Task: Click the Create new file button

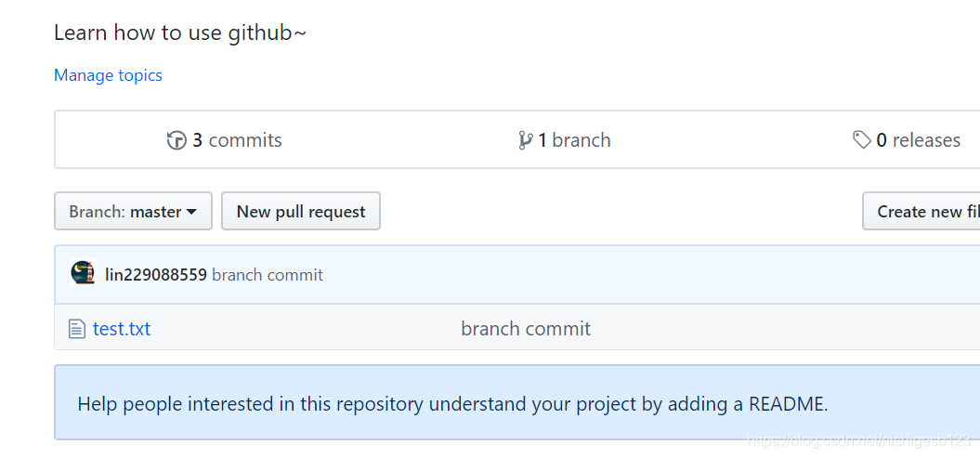Action: click(921, 211)
